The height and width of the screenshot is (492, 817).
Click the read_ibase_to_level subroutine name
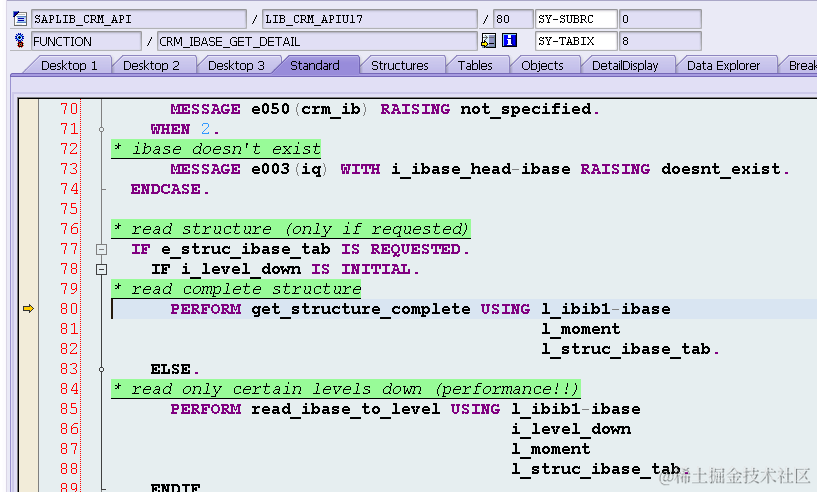click(x=345, y=409)
